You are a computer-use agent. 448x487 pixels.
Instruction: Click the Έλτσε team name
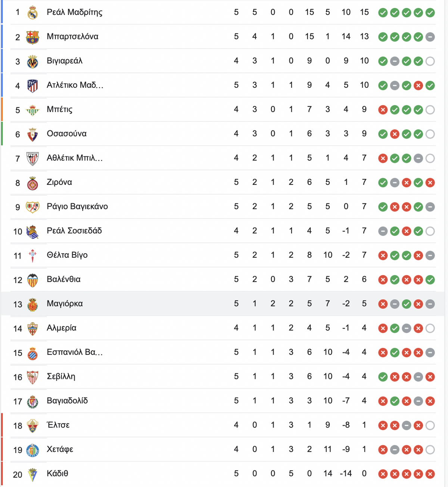click(x=58, y=425)
